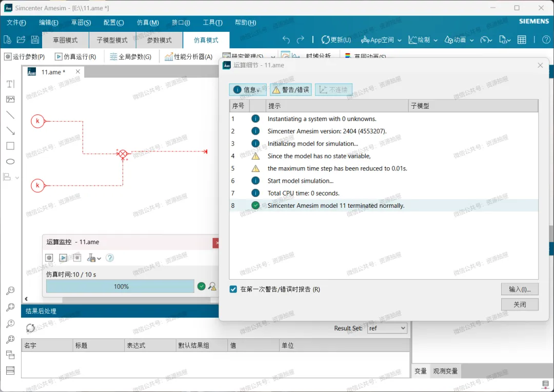The width and height of the screenshot is (554, 392).
Task: Click run parameters gear icon in 运算监控
Action: (x=49, y=258)
